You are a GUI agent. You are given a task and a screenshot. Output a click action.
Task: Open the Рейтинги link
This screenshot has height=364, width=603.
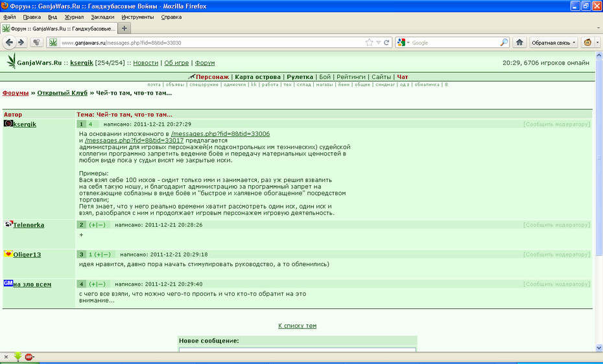tap(351, 77)
